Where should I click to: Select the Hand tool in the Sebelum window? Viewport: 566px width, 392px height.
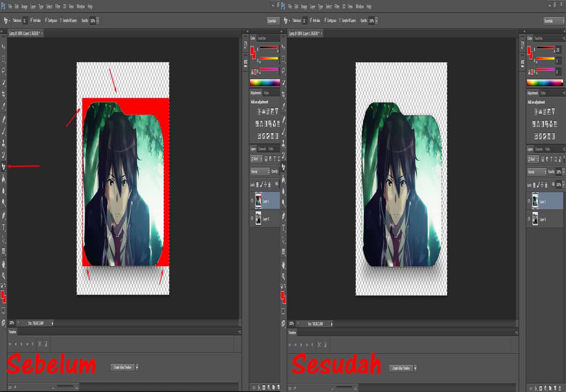3,264
